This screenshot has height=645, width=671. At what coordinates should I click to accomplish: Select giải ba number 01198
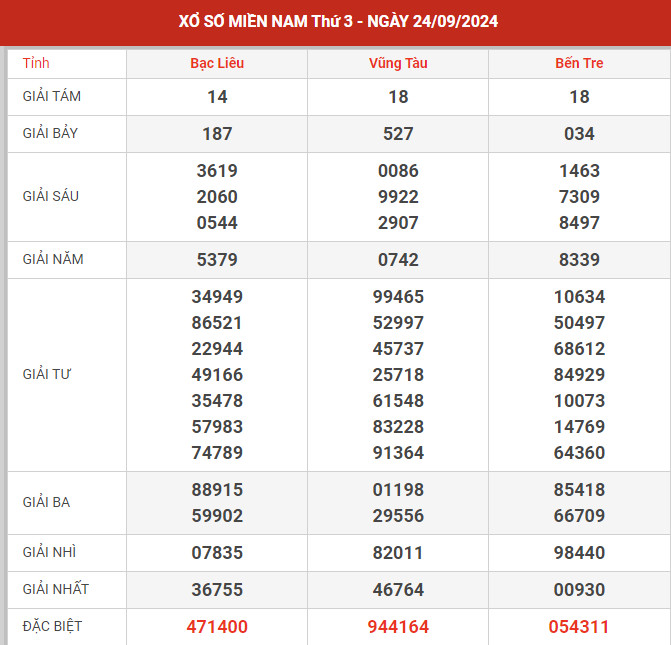398,490
